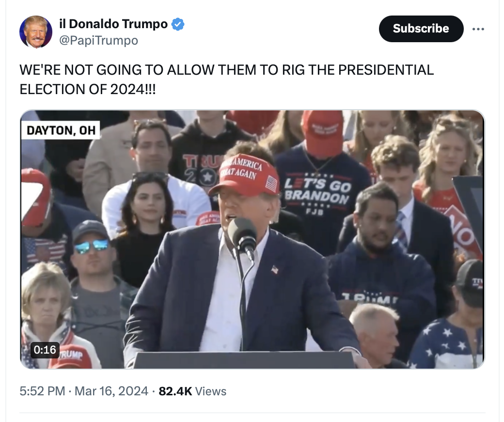
Task: Play the Dayton rally video
Action: [252, 239]
